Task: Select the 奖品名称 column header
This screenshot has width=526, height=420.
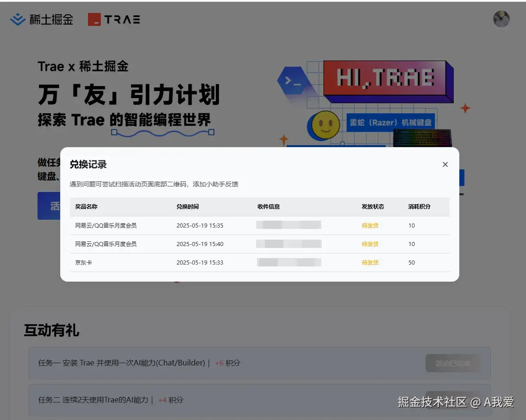Action: pyautogui.click(x=85, y=207)
